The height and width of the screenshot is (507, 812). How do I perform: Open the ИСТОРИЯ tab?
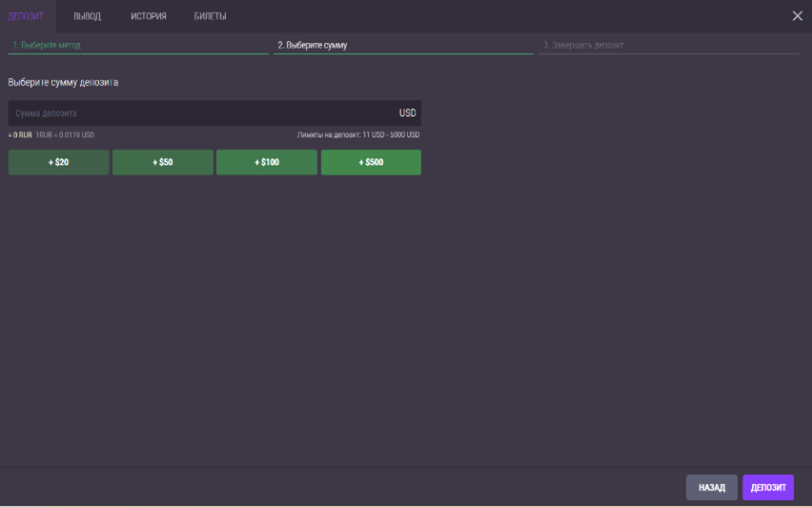(x=149, y=16)
